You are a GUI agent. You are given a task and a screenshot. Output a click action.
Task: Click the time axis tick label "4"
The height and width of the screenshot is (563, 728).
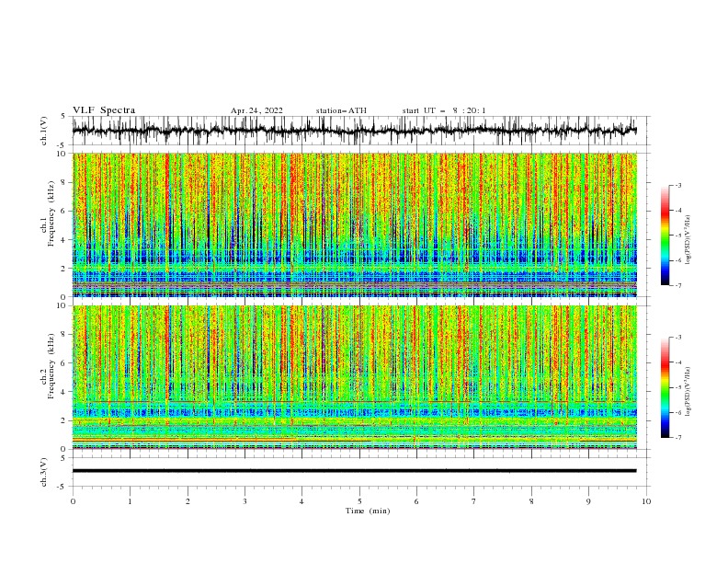click(301, 501)
